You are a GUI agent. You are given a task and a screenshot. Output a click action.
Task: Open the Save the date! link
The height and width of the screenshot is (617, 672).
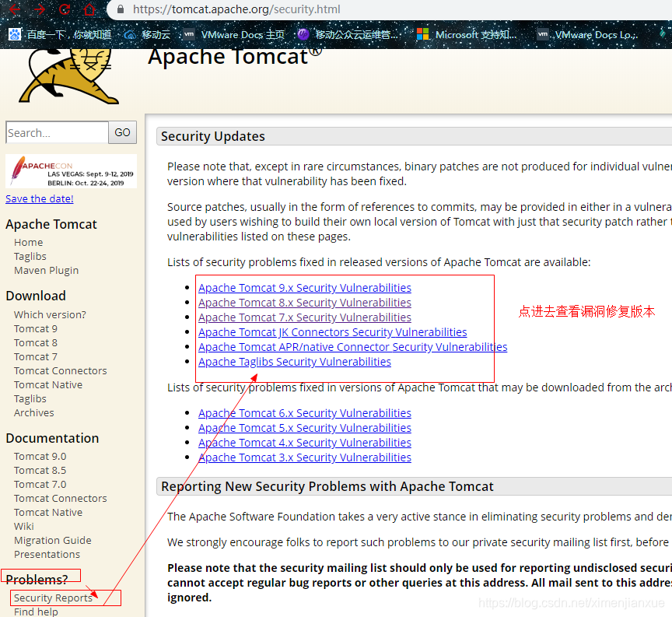[40, 198]
